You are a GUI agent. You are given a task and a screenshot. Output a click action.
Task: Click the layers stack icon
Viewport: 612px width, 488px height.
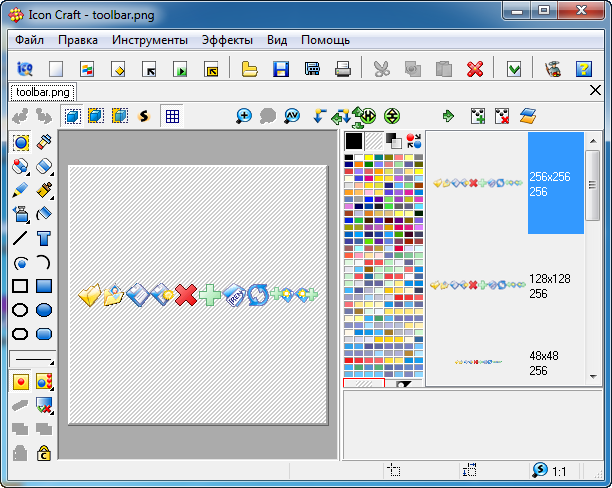528,116
